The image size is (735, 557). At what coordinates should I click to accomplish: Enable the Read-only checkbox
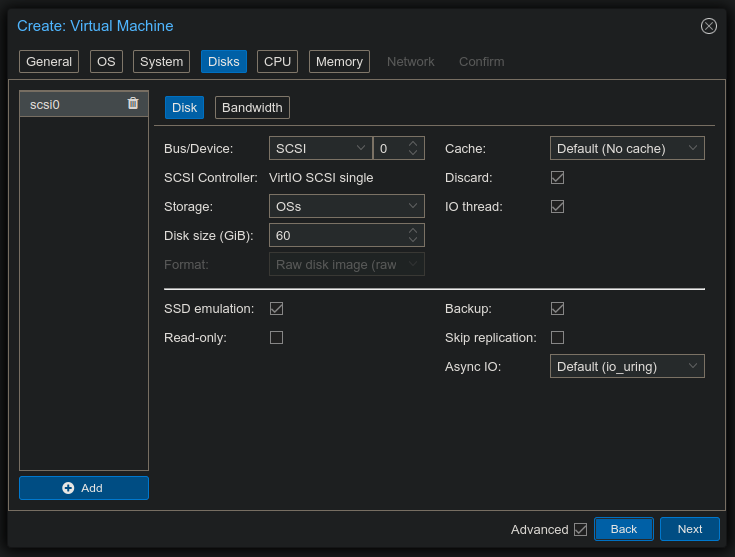point(277,338)
